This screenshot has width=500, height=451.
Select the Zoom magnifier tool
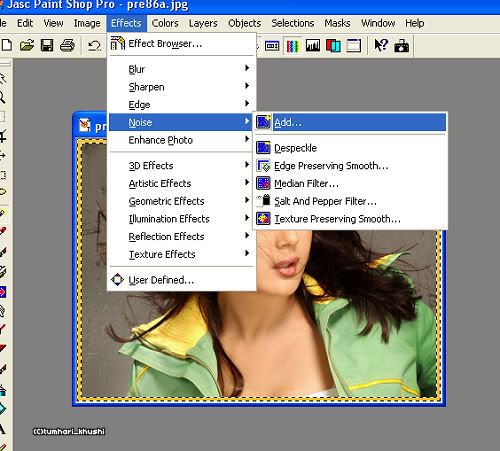pos(3,97)
